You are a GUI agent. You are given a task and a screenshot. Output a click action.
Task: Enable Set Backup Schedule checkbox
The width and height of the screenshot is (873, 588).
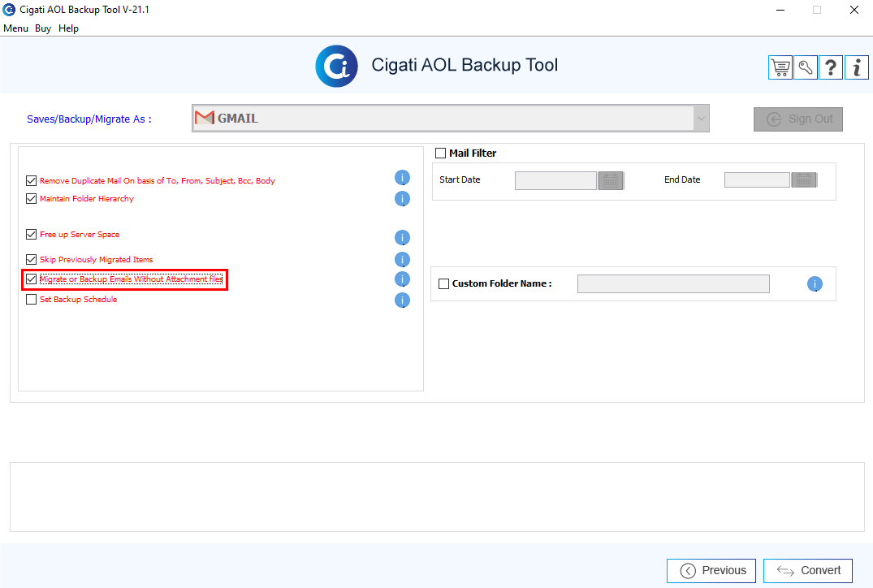[31, 299]
